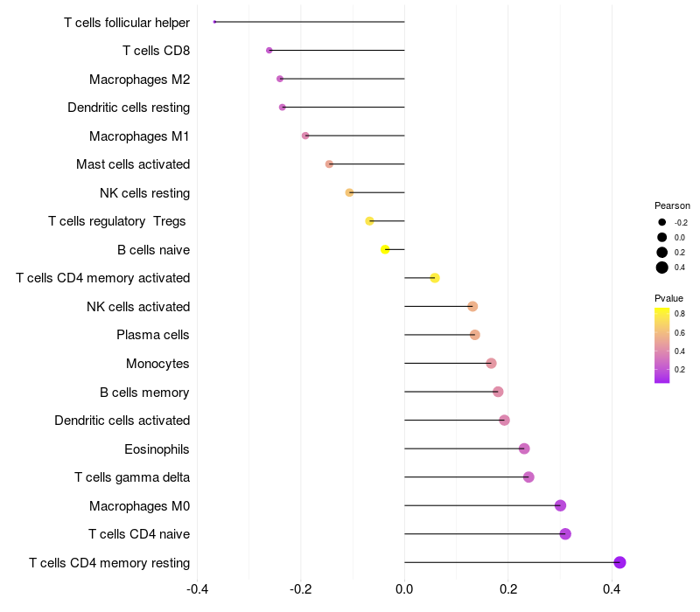Select the Macrophages M0 lollipop point
The image size is (700, 612).
click(x=560, y=505)
